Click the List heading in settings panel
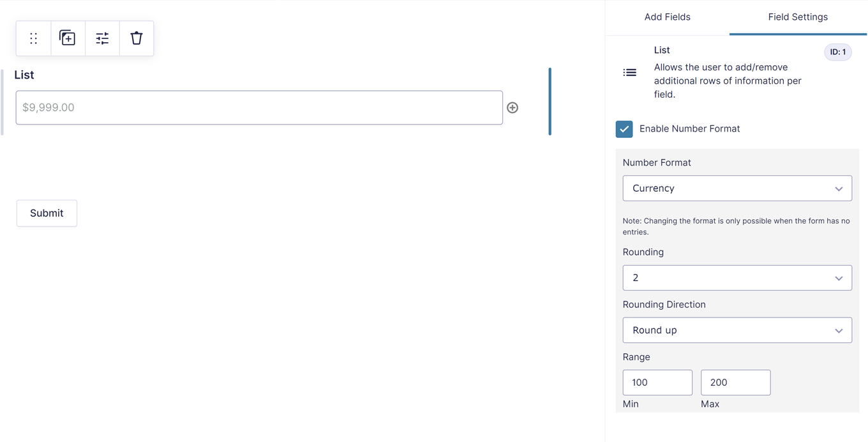Viewport: 868px width, 442px height. (x=662, y=50)
